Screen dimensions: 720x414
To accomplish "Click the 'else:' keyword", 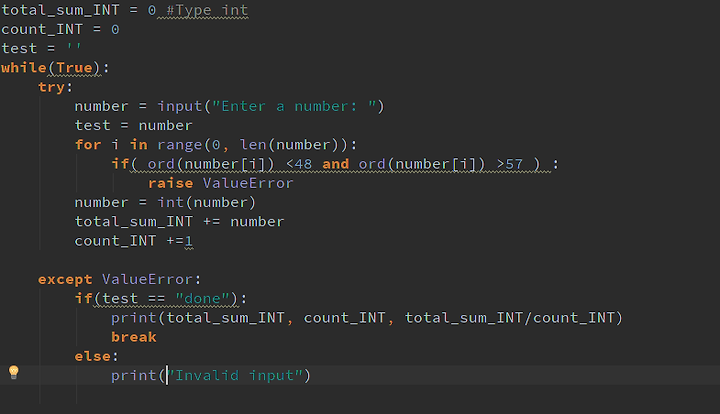I will click(96, 356).
